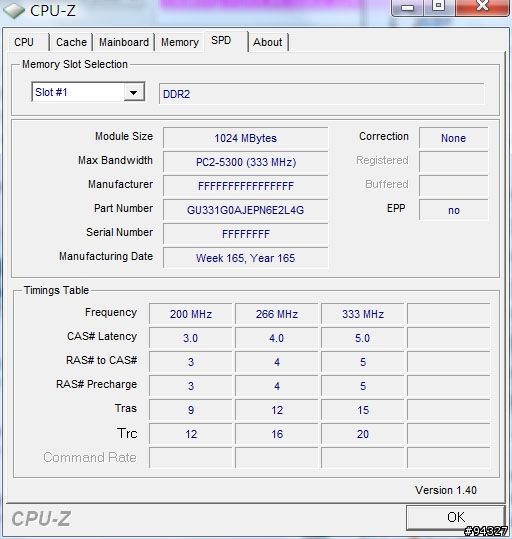Screen dimensions: 512x539
Task: Click Manufacturer value FFFFFFFFFFFFFFFF
Action: point(246,186)
